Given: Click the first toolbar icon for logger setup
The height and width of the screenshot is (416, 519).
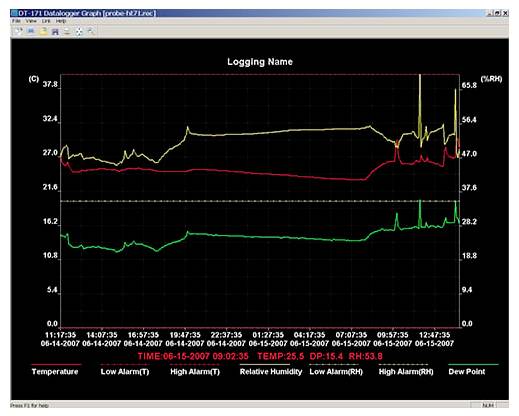Looking at the screenshot, I should 19,31.
